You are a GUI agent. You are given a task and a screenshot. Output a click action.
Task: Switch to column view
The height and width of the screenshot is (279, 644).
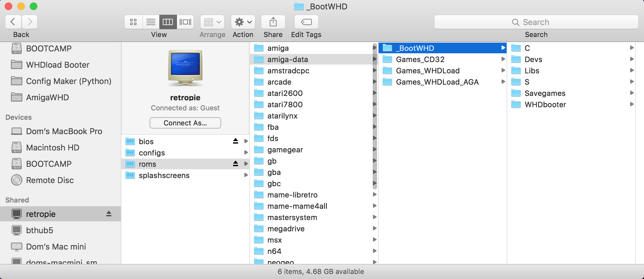click(x=168, y=22)
